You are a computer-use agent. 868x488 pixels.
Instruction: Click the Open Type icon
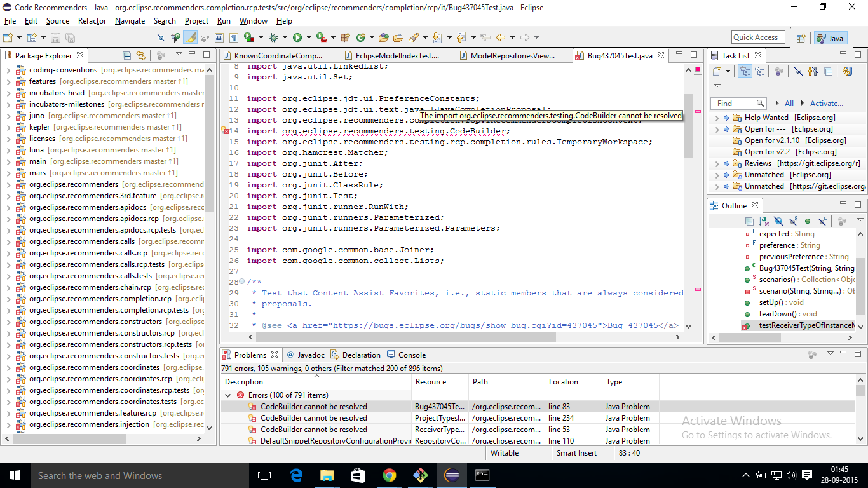pos(384,37)
